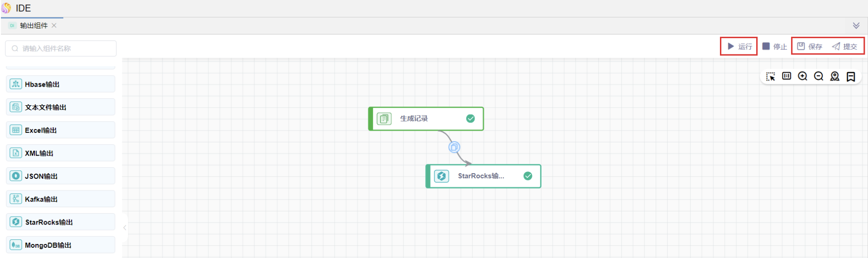This screenshot has height=258, width=868.
Task: Zoom in on the canvas
Action: tap(802, 76)
